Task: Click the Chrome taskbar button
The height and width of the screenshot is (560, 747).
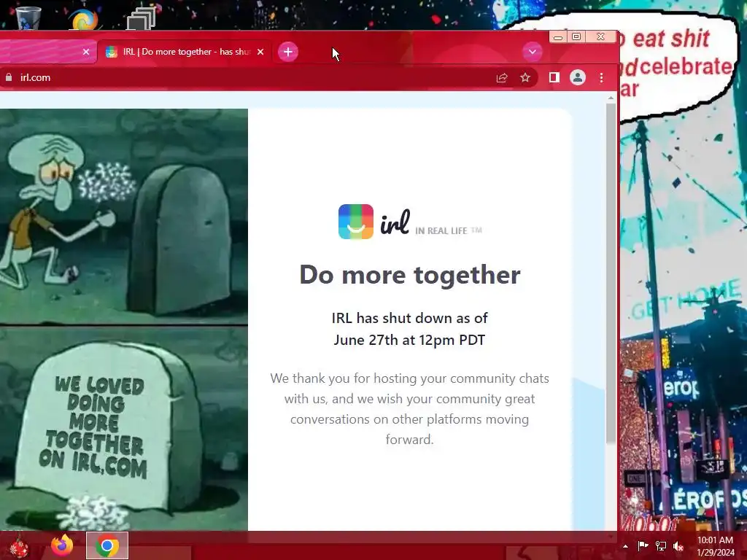Action: [107, 545]
